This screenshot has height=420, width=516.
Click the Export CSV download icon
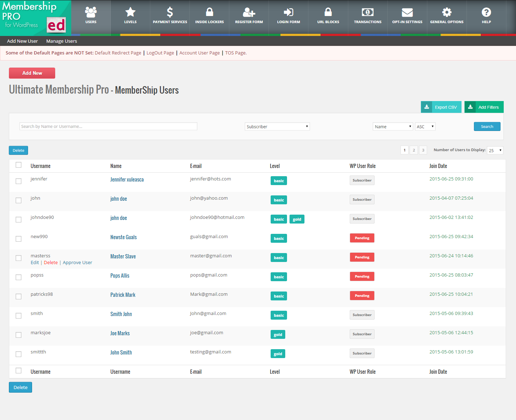426,107
